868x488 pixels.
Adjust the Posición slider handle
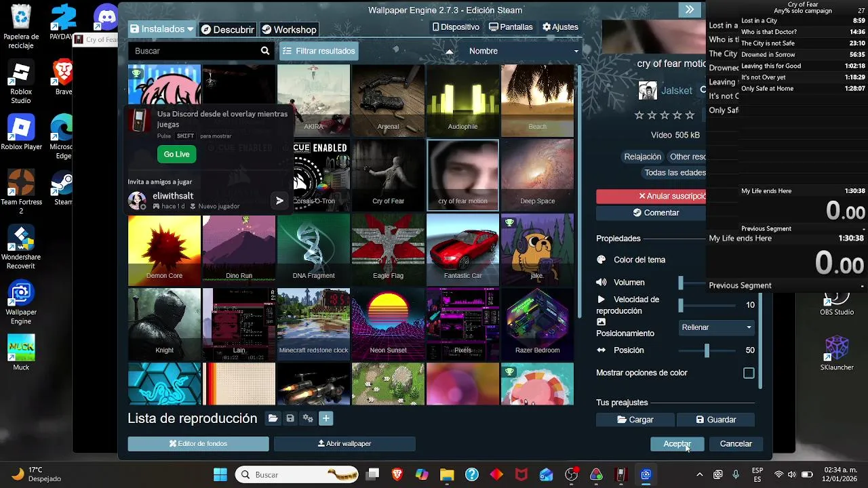click(x=707, y=350)
